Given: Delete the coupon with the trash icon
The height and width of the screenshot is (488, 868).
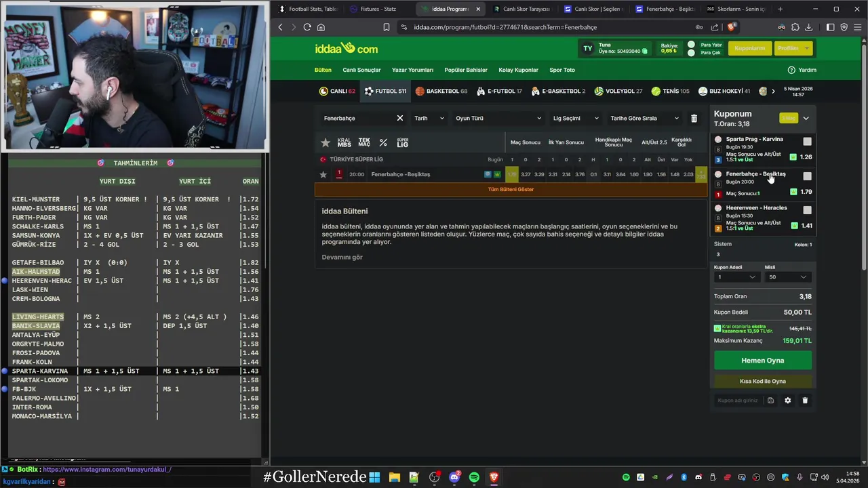Looking at the screenshot, I should click(x=805, y=401).
